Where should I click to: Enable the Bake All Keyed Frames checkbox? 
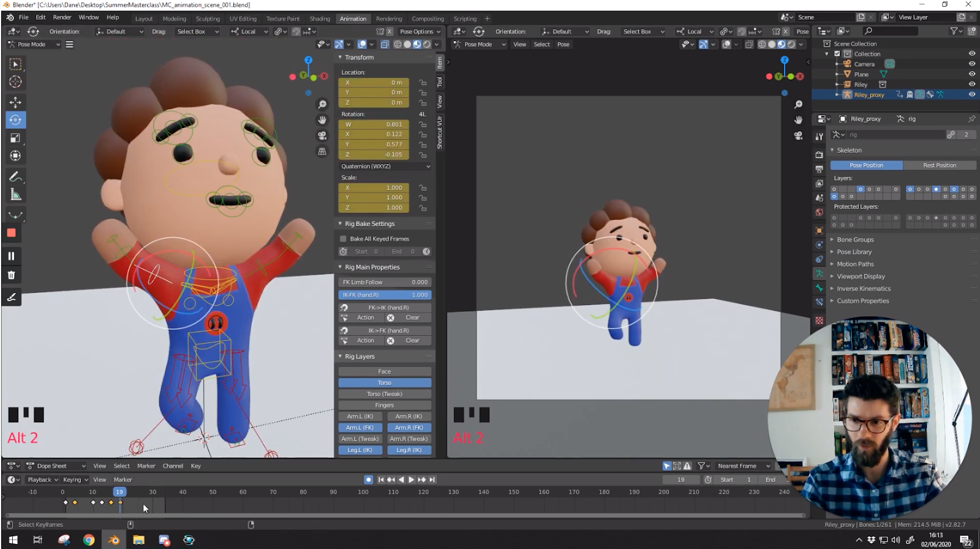coord(343,239)
